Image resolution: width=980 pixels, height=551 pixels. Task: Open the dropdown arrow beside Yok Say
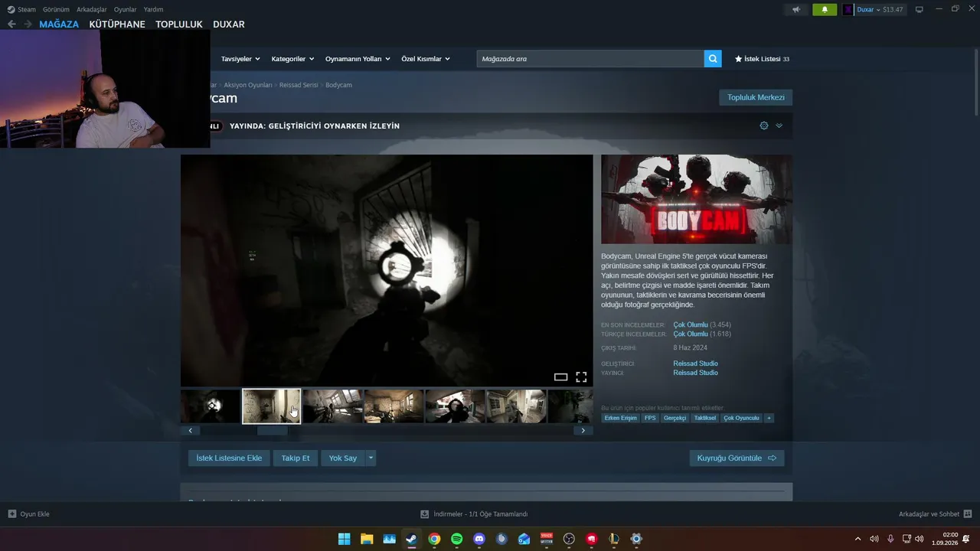point(371,458)
